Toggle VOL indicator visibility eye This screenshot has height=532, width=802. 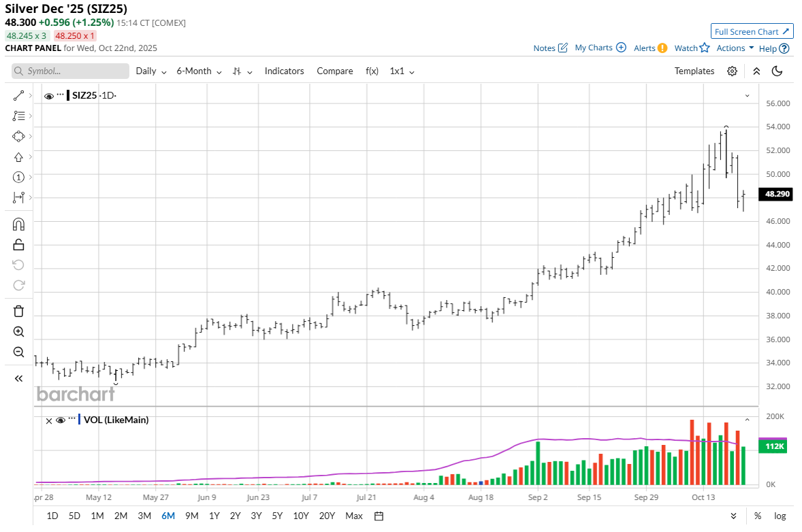(x=61, y=420)
